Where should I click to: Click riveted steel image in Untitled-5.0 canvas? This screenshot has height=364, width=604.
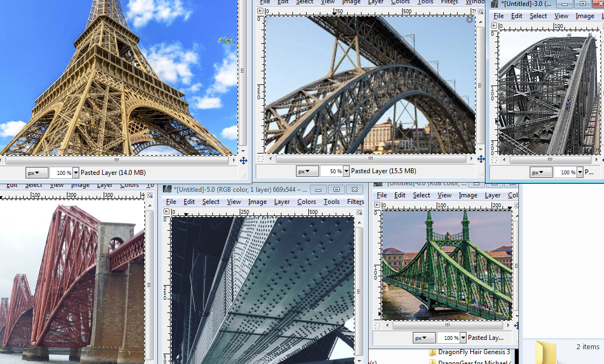(263, 290)
